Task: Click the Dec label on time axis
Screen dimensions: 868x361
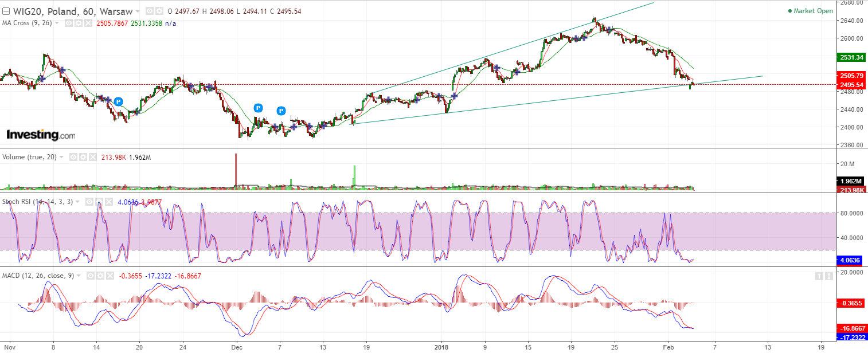Action: (236, 347)
